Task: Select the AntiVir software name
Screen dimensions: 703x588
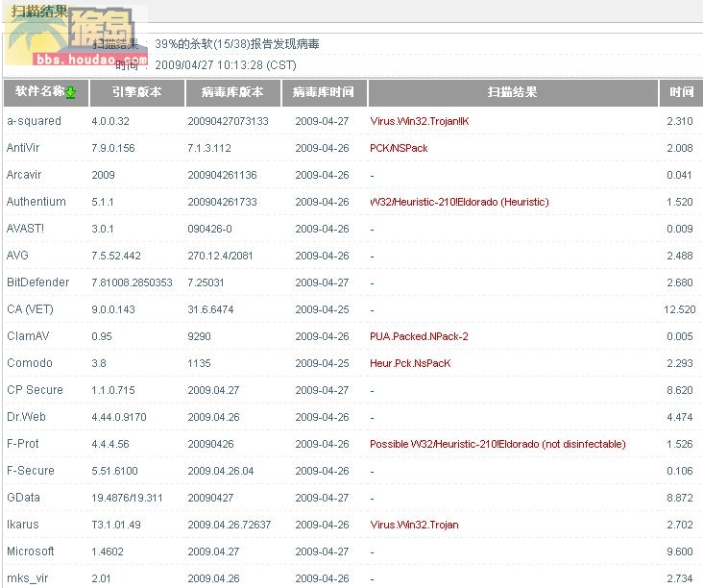Action: click(x=23, y=148)
